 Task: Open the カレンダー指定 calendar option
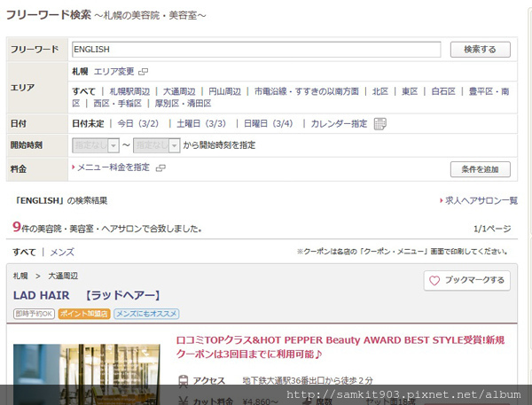tap(339, 124)
